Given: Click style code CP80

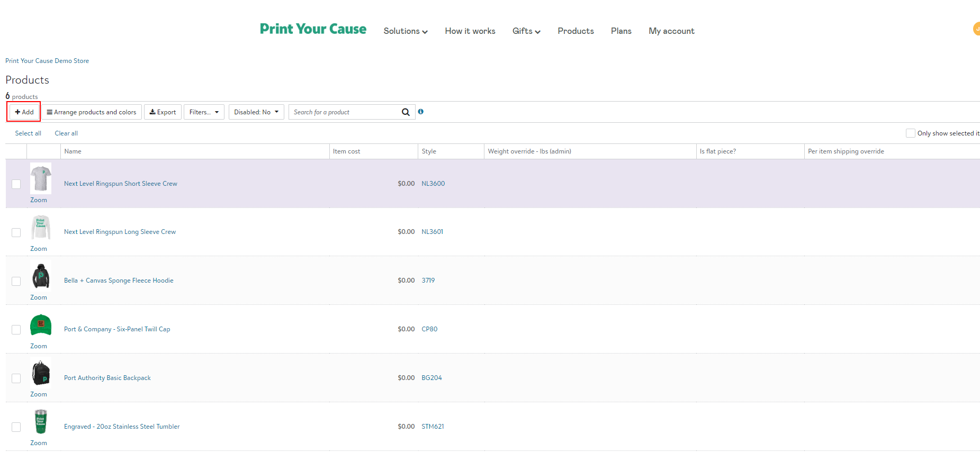Looking at the screenshot, I should (429, 329).
